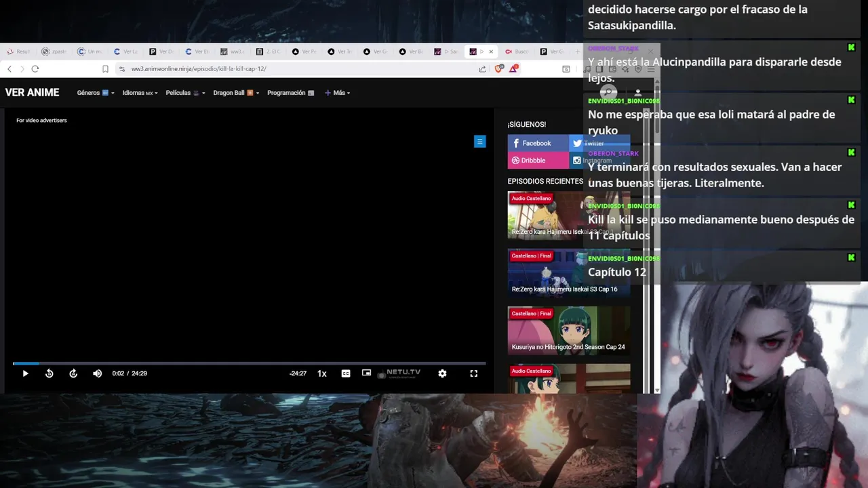Open bottom Audio Castellano episode thumbnail
The image size is (868, 488).
click(568, 379)
